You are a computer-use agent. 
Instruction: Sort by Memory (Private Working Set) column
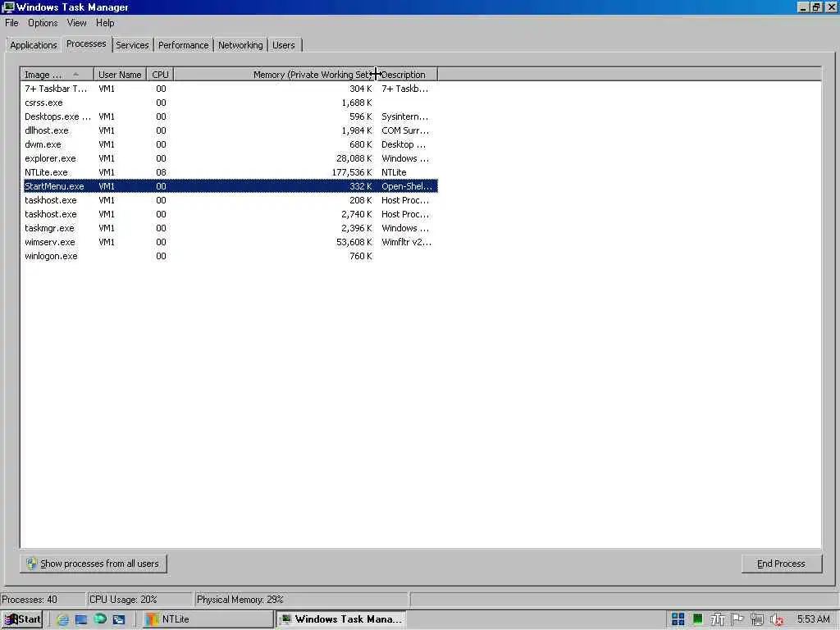pyautogui.click(x=274, y=75)
